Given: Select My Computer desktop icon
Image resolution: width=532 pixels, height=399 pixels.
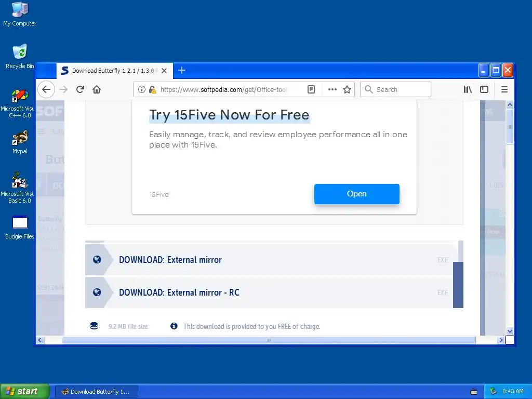Looking at the screenshot, I should (20, 14).
